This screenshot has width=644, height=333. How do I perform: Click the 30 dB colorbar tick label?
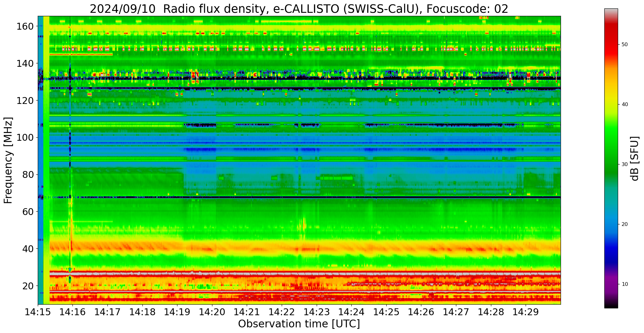tap(625, 164)
